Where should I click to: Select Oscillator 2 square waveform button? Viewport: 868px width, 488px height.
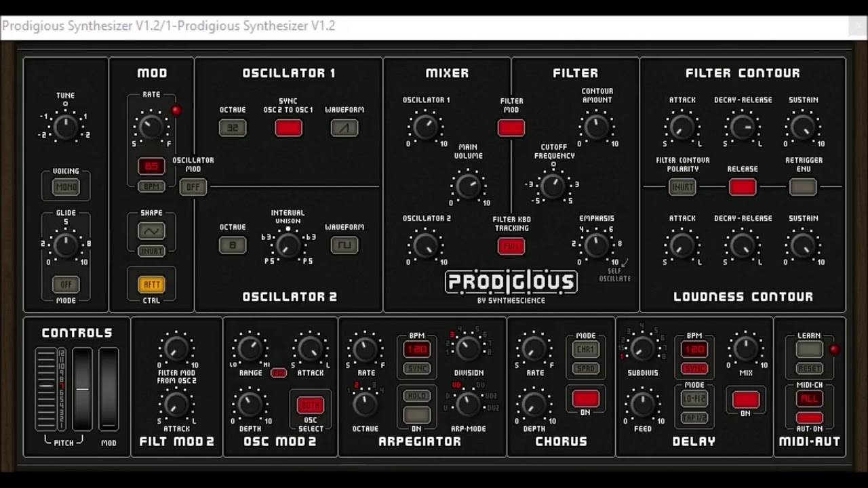[x=344, y=245]
